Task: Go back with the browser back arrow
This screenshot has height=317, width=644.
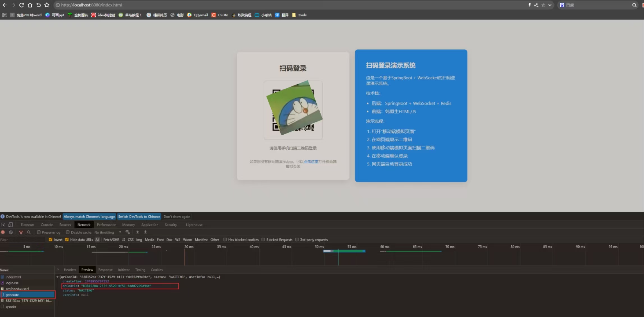Action: (4, 5)
